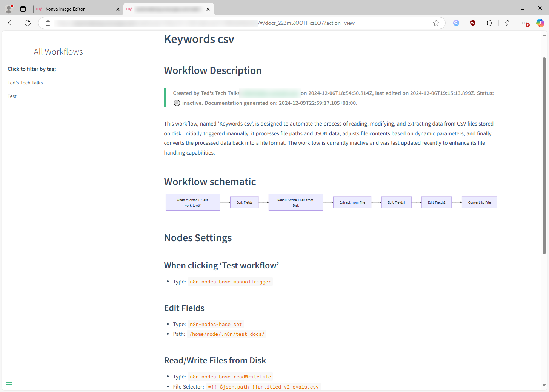
Task: View site security lock info
Action: (x=48, y=23)
